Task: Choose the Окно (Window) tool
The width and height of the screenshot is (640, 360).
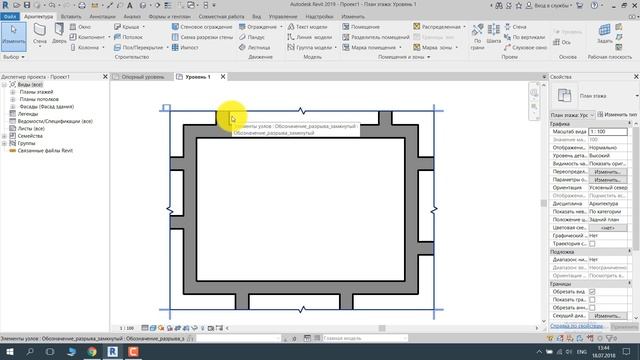Action: tap(80, 27)
